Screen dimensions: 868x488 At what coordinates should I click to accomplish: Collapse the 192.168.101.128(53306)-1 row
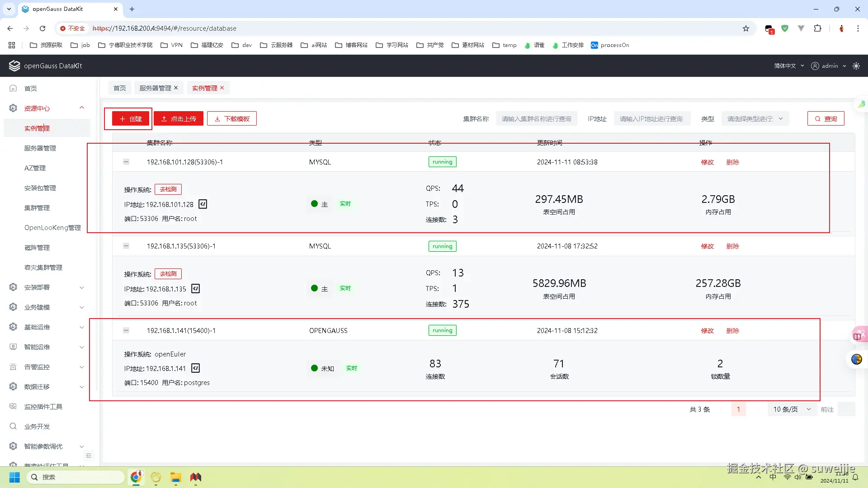click(x=126, y=162)
